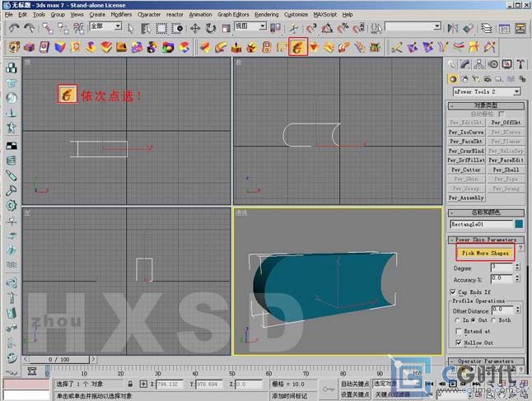This screenshot has height=401, width=532.
Task: Click the Power Skin tool highlighted in red
Action: pos(298,47)
